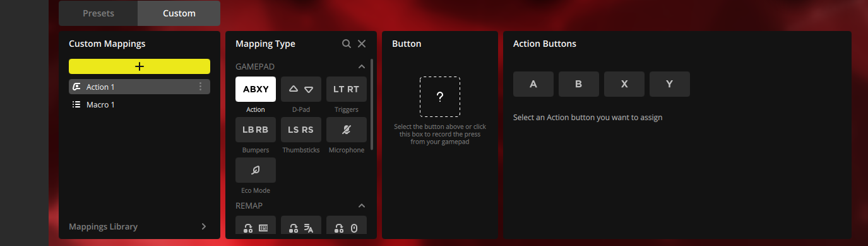
Task: Select the Action 1 mapping
Action: [x=140, y=87]
